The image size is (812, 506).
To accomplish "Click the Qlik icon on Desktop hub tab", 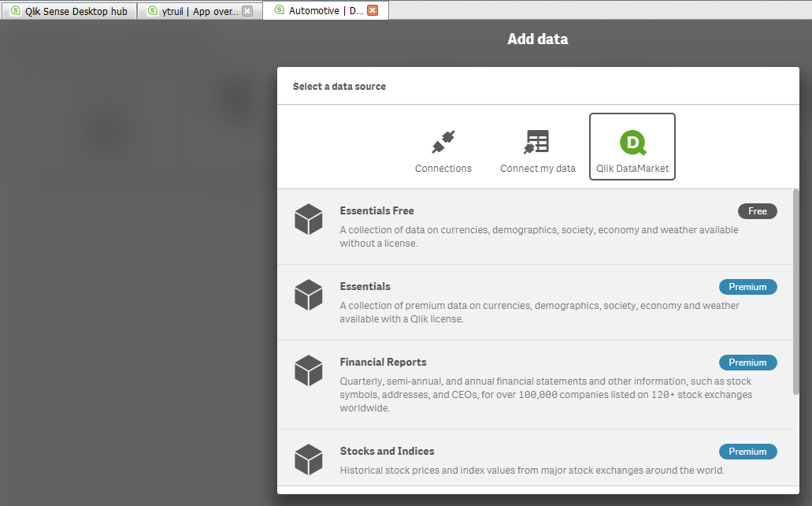I will click(x=16, y=11).
